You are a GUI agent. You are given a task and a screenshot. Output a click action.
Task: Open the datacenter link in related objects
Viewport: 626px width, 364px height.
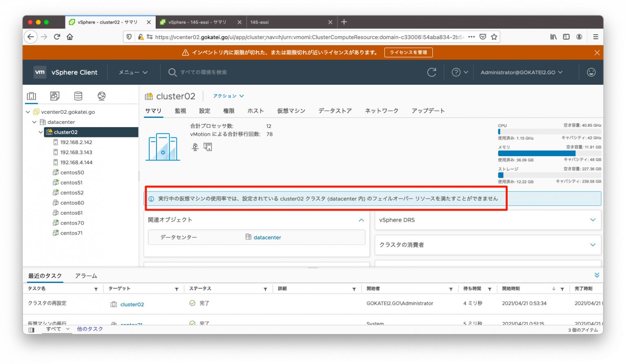coord(267,237)
